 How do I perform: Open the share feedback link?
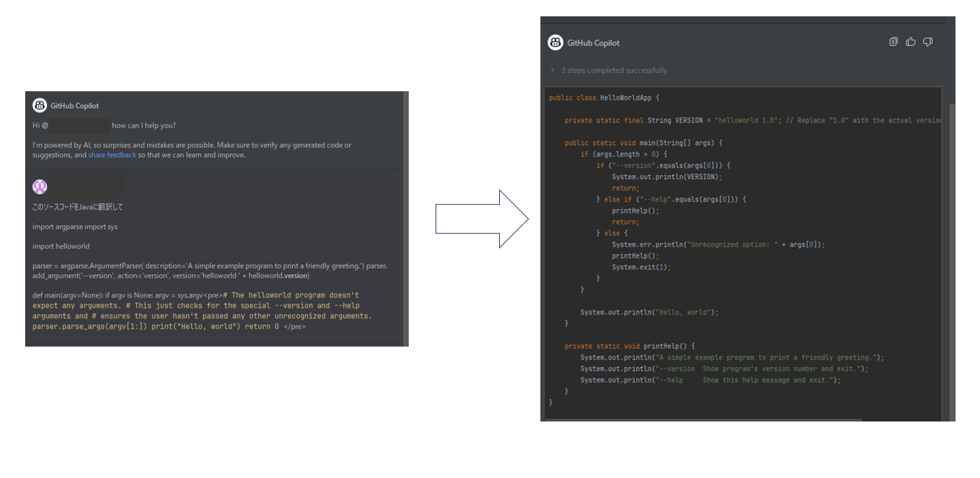pos(112,155)
